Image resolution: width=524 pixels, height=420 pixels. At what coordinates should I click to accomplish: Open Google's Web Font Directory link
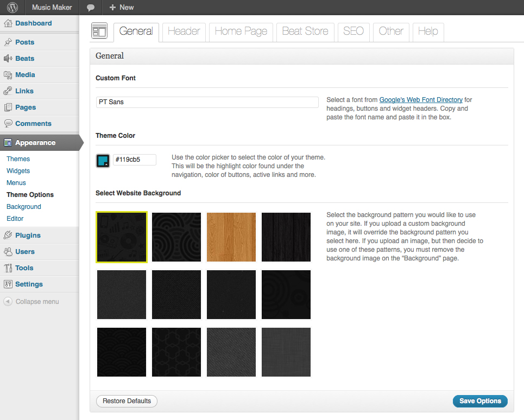tap(421, 100)
